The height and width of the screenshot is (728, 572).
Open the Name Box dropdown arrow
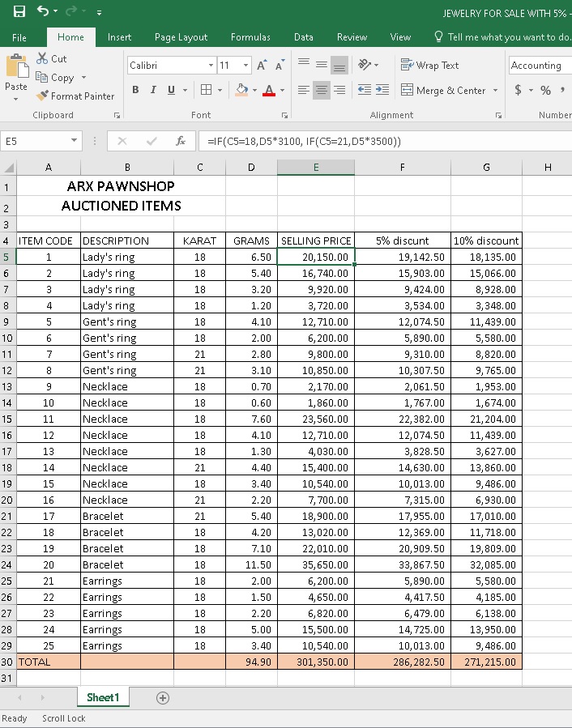(74, 141)
